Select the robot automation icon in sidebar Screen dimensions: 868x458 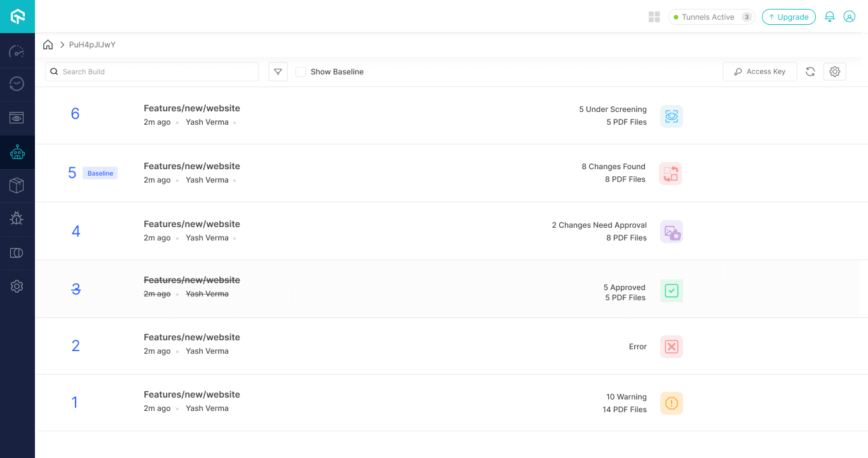[x=17, y=152]
